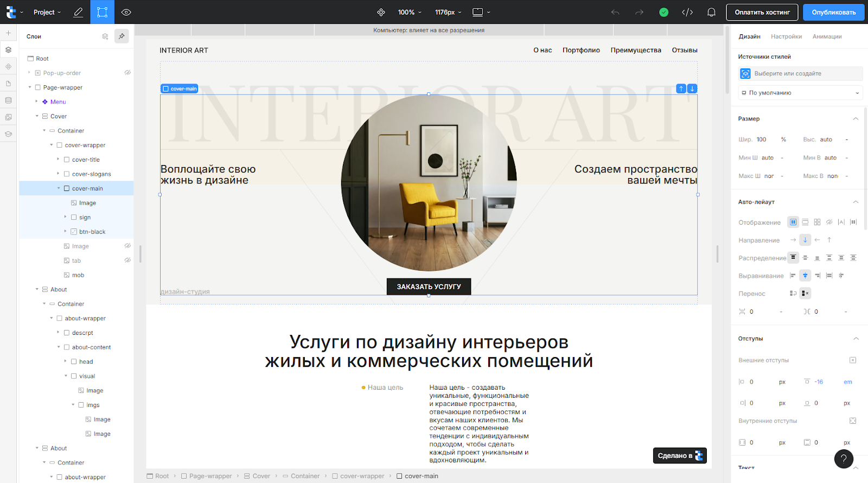
Task: Click Портфолио in page navigation
Action: (581, 50)
